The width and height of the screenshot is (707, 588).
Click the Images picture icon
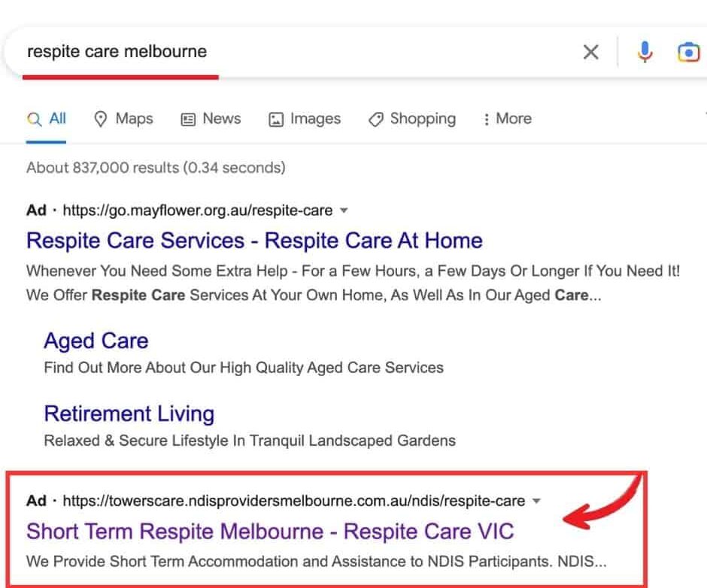click(x=276, y=119)
